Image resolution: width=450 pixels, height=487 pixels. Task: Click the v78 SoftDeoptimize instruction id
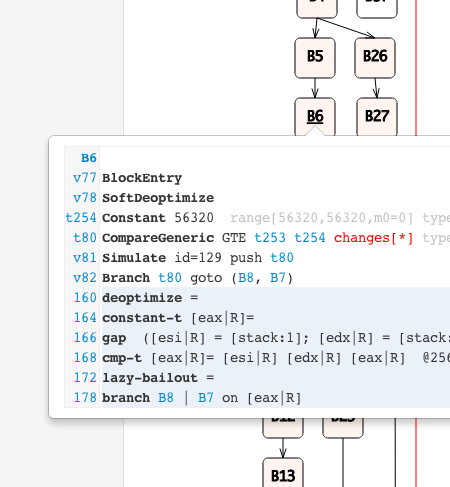click(85, 198)
